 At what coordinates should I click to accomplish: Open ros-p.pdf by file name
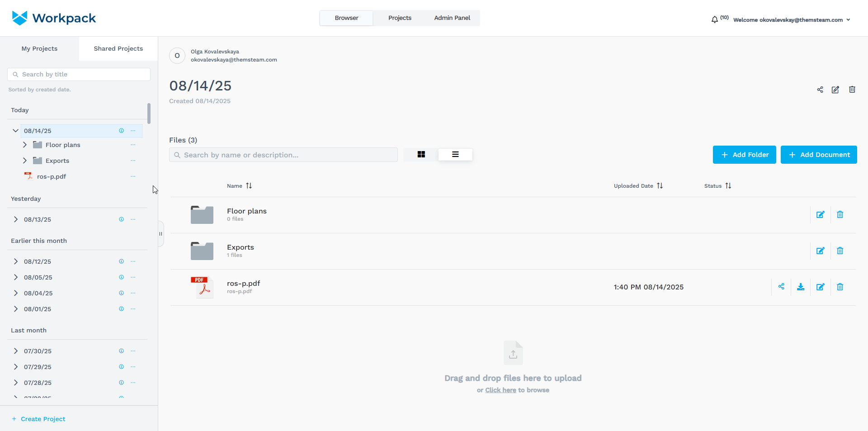point(244,284)
